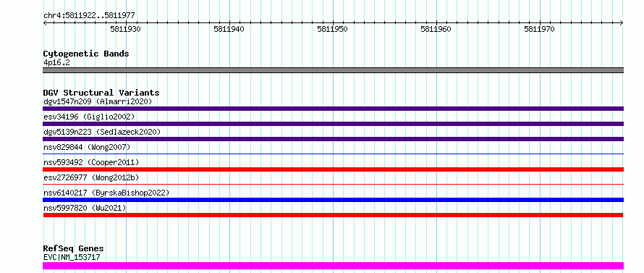
Task: Click the left arrowhead of the ruler
Action: coord(45,23)
